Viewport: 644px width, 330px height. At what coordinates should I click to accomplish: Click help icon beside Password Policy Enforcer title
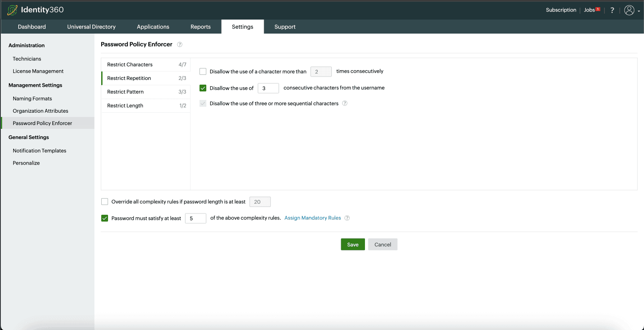point(180,44)
